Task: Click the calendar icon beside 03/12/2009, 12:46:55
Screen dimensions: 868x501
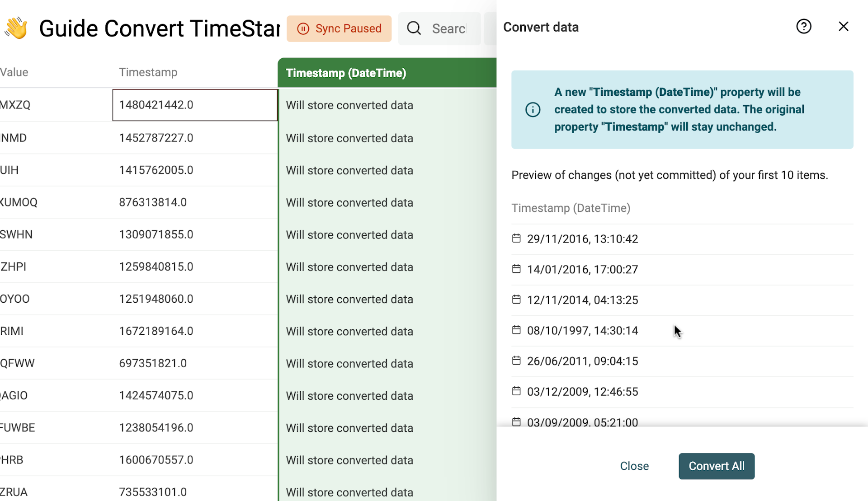Action: coord(516,391)
